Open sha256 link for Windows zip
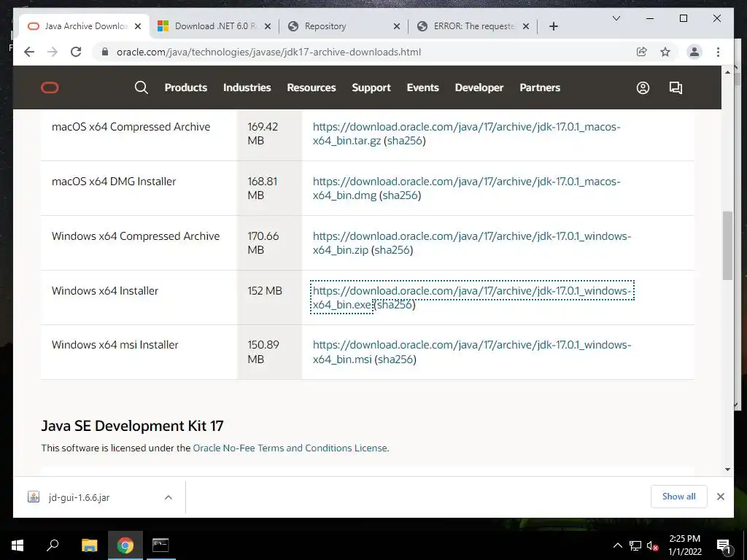 pyautogui.click(x=392, y=250)
